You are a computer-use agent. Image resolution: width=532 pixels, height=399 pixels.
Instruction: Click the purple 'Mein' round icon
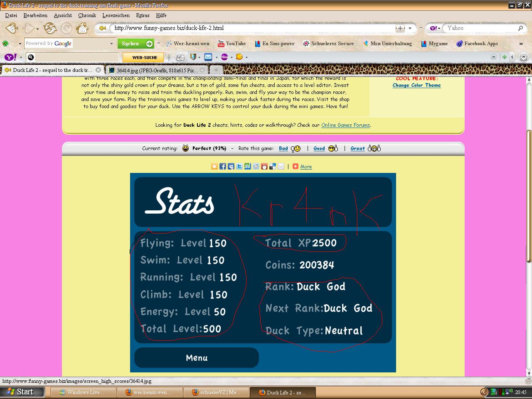pyautogui.click(x=224, y=57)
